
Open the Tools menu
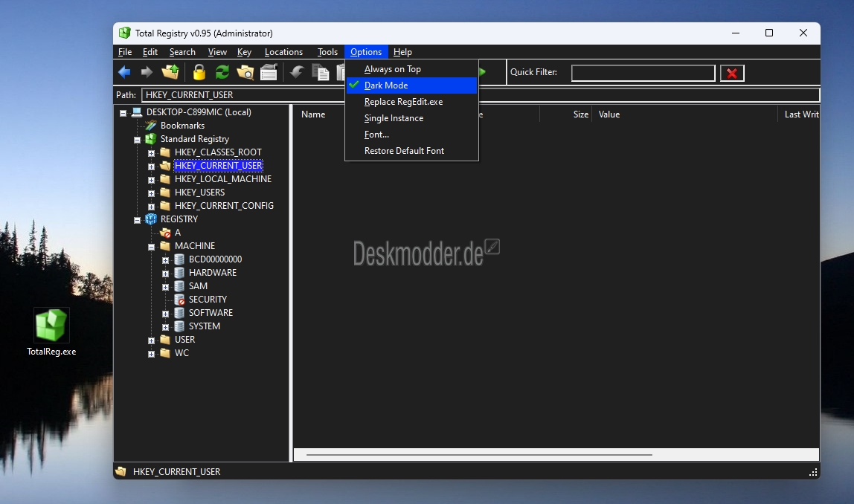coord(327,52)
